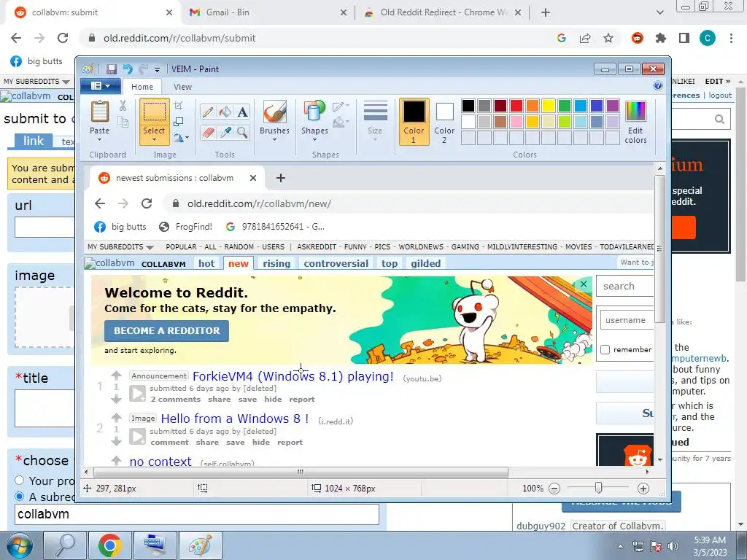The image size is (747, 560).
Task: Switch to Old Reddit Redirect Chrome tab
Action: [443, 12]
